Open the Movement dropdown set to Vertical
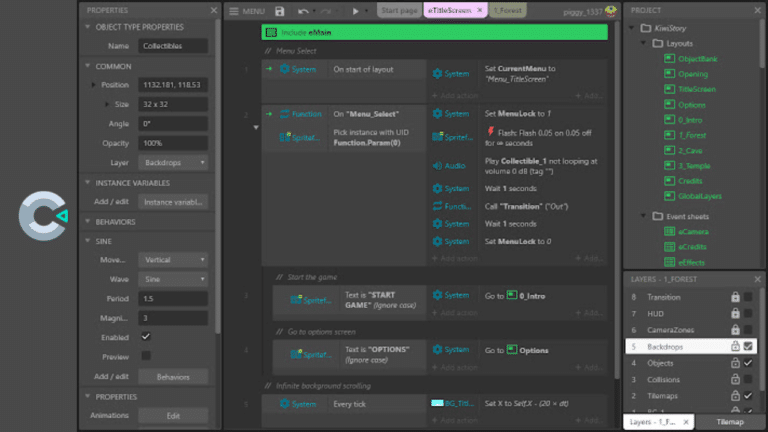 click(173, 260)
